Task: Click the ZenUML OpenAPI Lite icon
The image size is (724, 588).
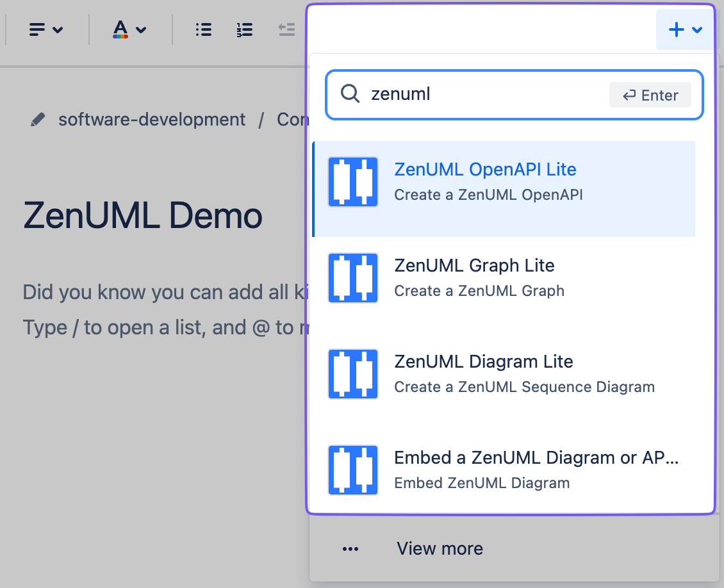Action: coord(352,181)
